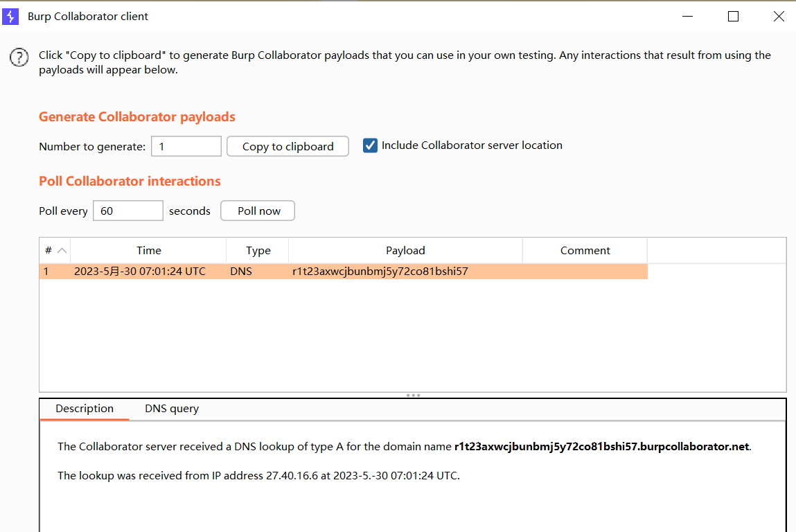
Task: Switch to the DNS query tab
Action: 172,409
